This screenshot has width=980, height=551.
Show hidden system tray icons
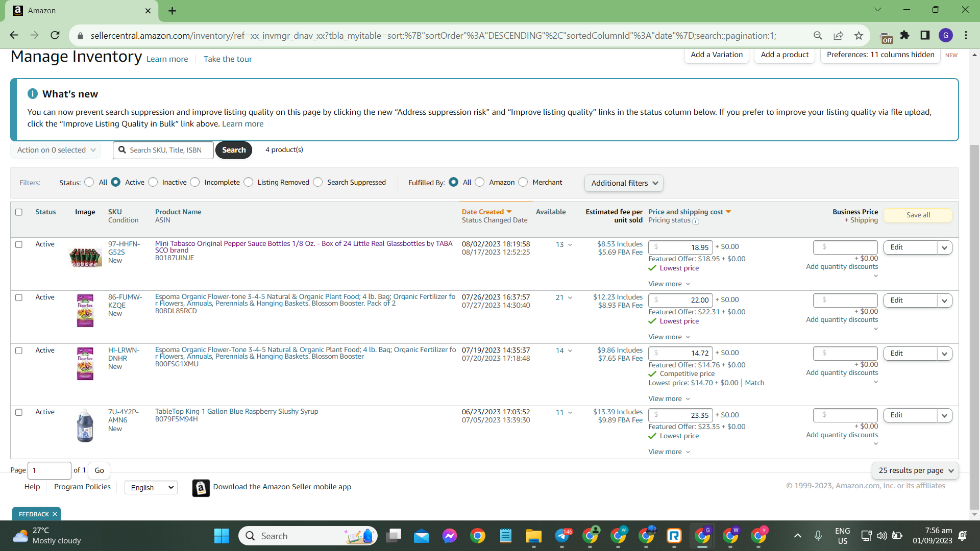(798, 536)
